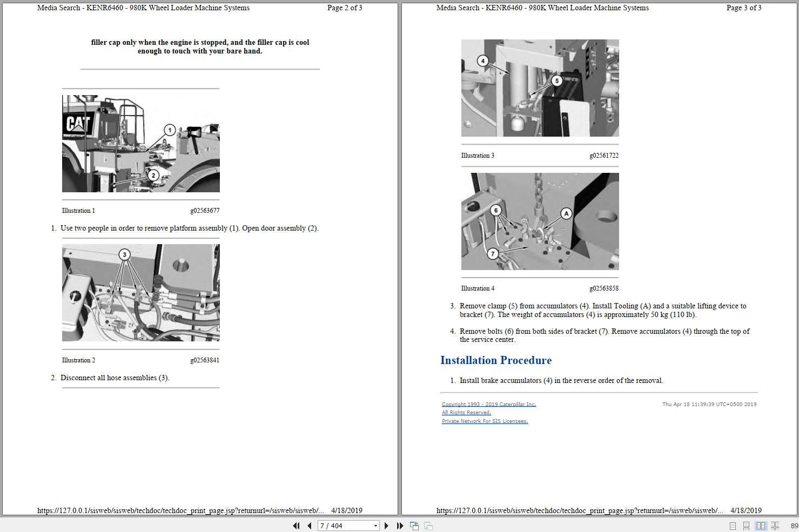The image size is (799, 532).
Task: Switch to continuous facing pages layout
Action: (776, 525)
